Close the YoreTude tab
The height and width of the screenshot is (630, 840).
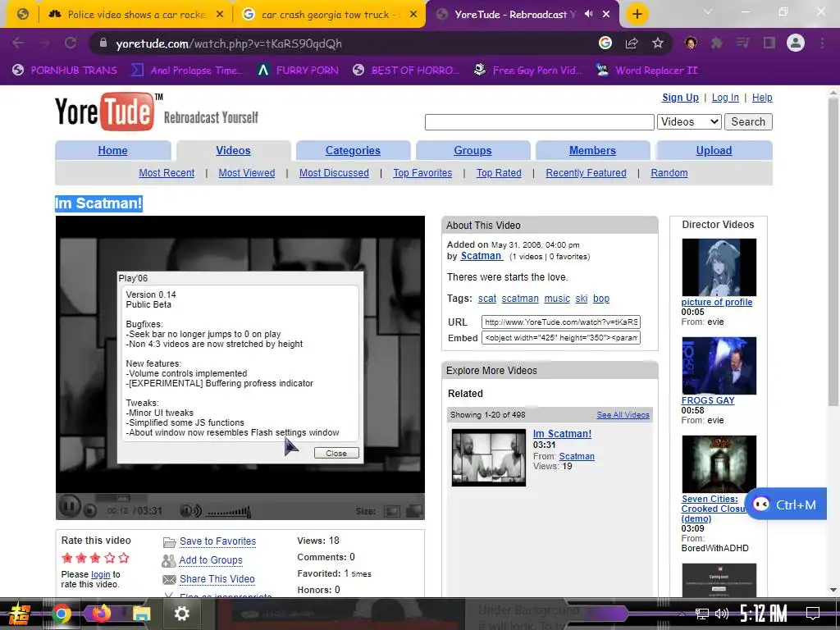click(606, 14)
